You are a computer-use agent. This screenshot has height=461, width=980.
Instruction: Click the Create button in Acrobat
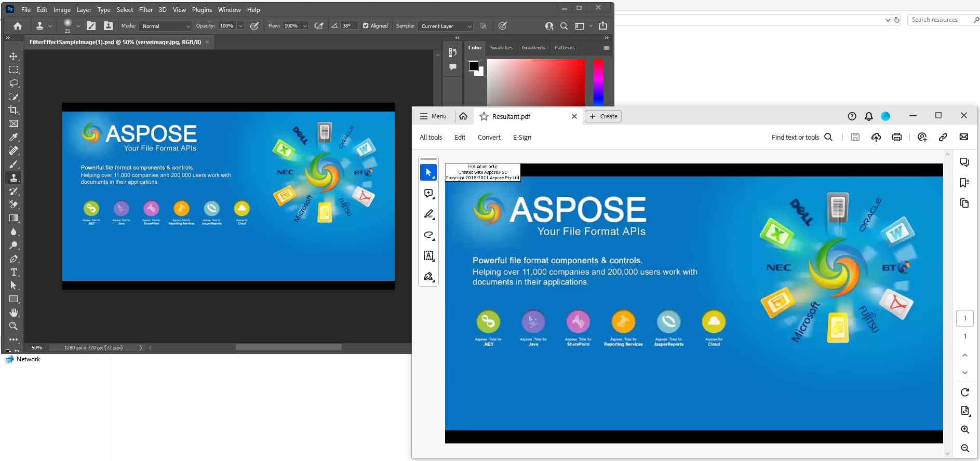pos(603,116)
